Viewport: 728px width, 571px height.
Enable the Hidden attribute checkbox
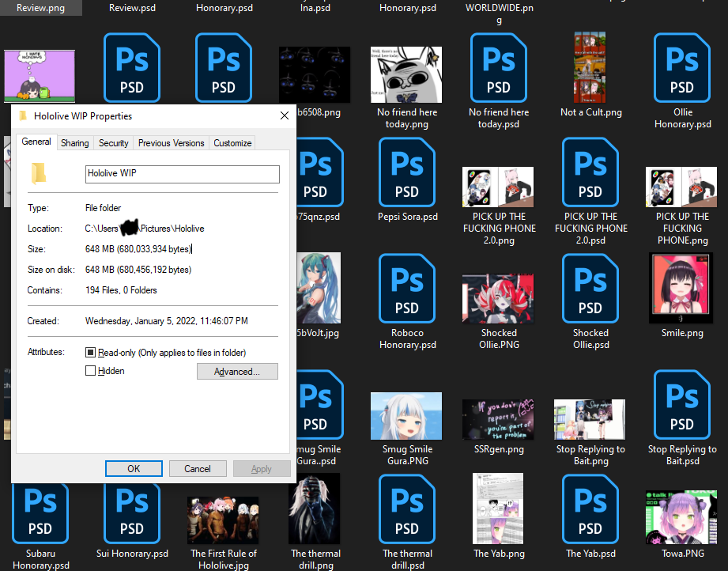click(x=91, y=371)
